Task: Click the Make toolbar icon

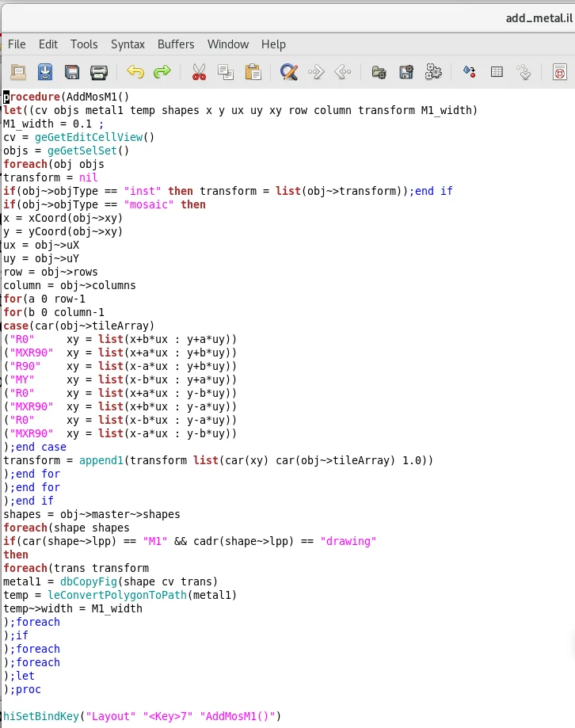Action: (469, 72)
